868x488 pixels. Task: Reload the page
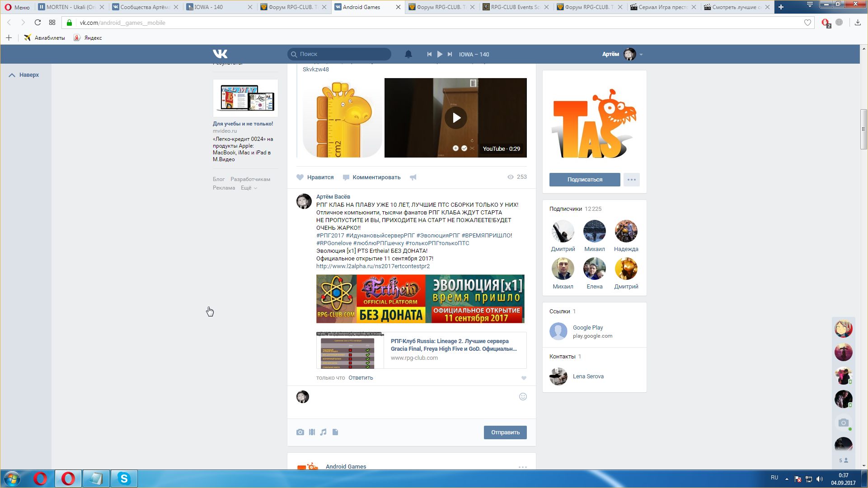coord(38,23)
